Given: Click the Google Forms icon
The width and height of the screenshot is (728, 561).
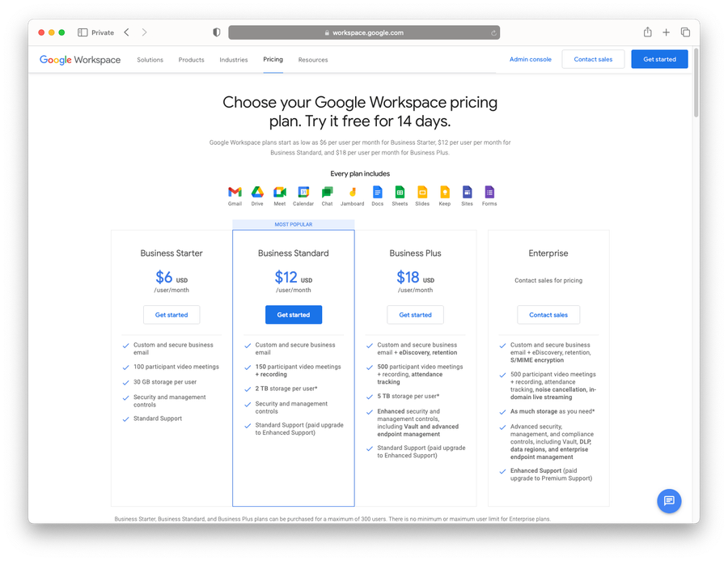Looking at the screenshot, I should (489, 192).
